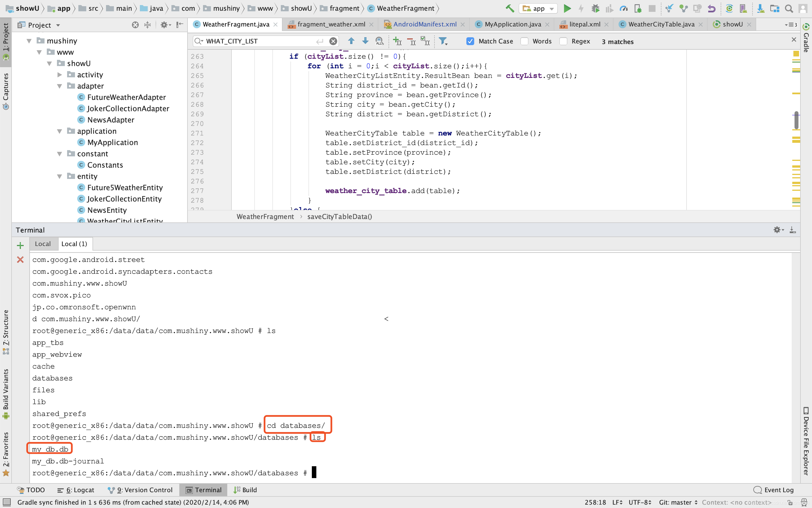Toggle Match Case checkbox
Viewport: 812px width, 508px height.
click(x=470, y=41)
